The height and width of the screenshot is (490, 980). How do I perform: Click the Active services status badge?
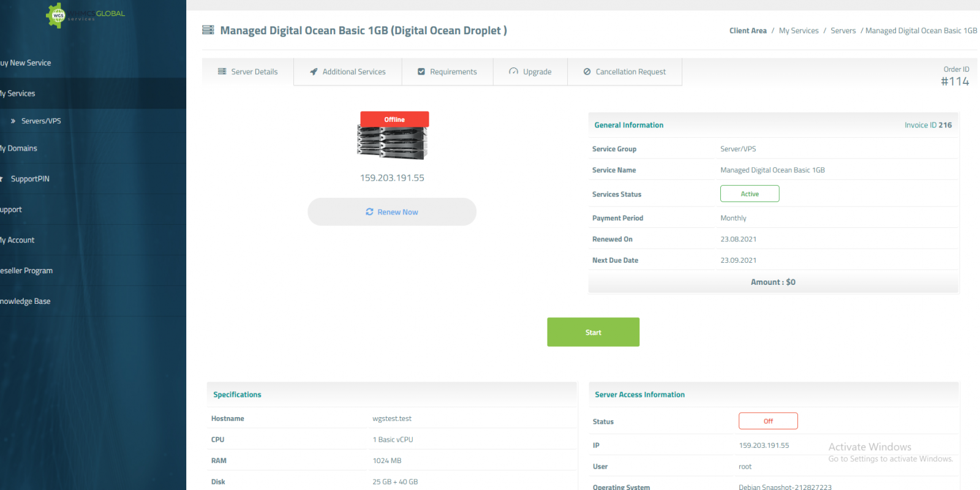point(750,194)
